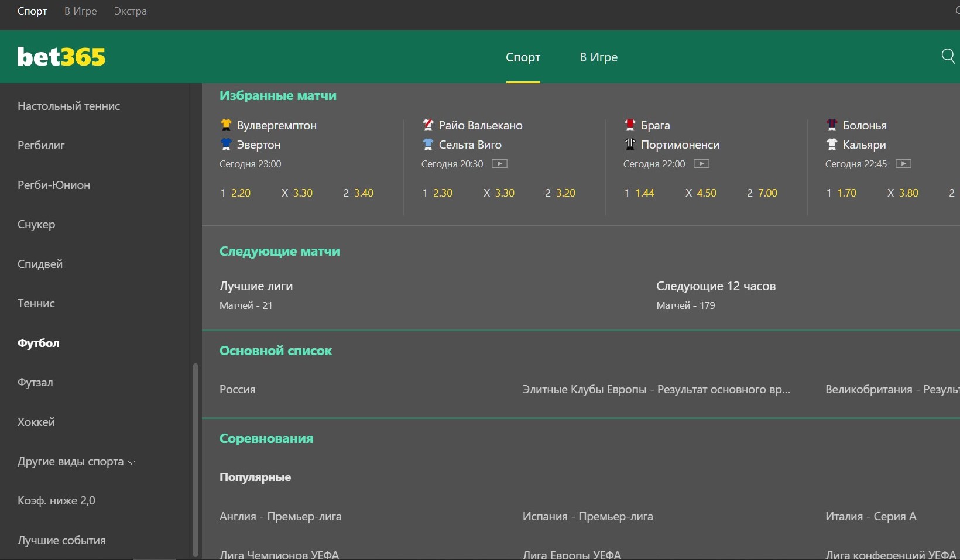960x560 pixels.
Task: Click the Популярные subheading
Action: (x=255, y=477)
